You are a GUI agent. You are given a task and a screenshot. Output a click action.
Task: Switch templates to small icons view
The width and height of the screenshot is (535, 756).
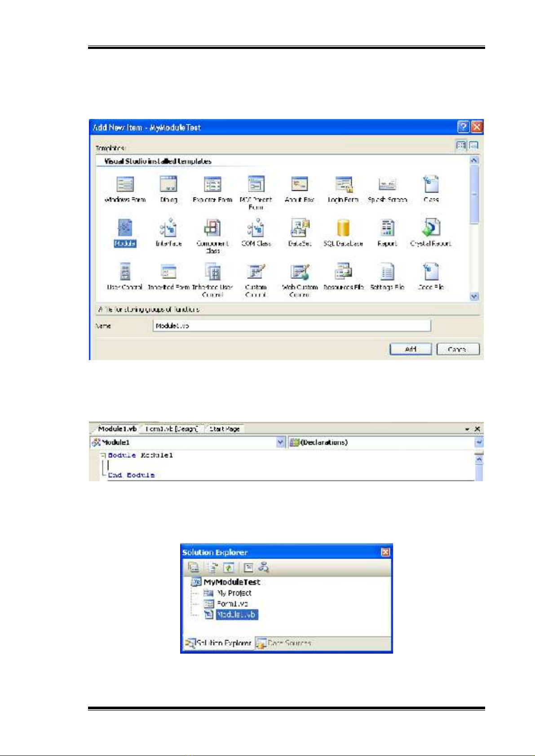pyautogui.click(x=473, y=145)
